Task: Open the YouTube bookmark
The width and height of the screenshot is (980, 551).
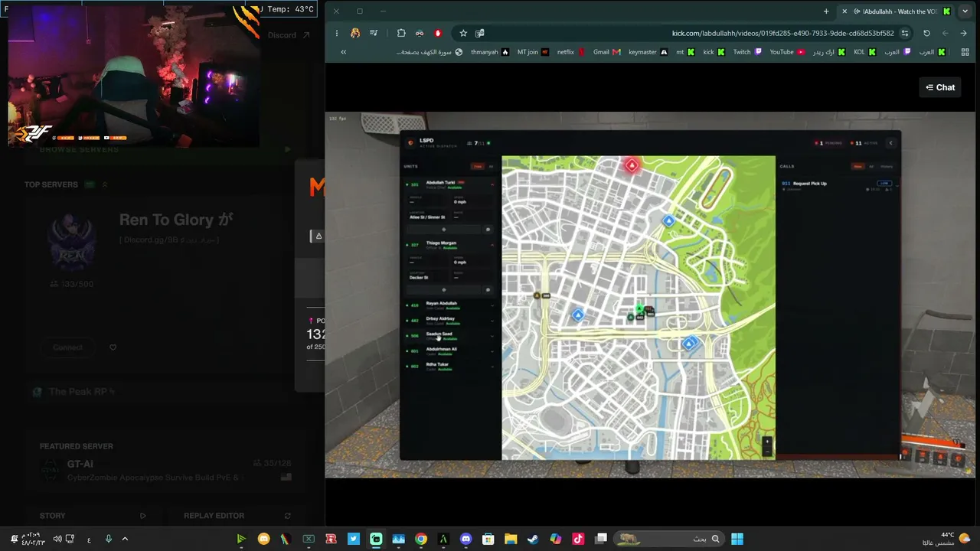Action: click(x=787, y=52)
